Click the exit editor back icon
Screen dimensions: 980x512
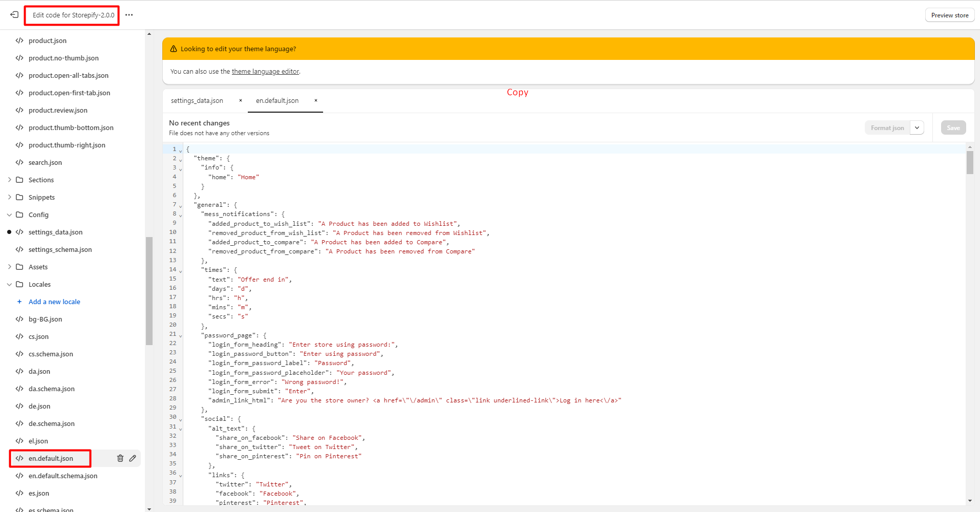tap(14, 15)
